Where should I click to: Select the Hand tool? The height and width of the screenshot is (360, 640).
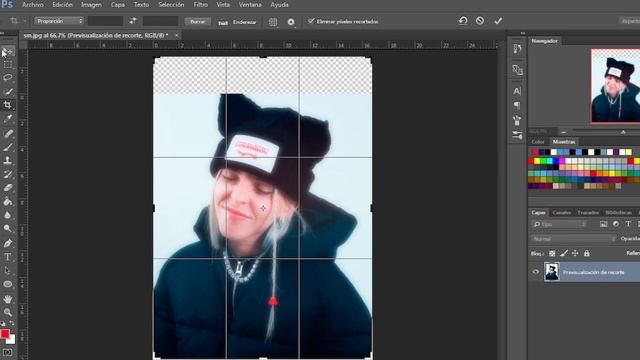tap(8, 299)
